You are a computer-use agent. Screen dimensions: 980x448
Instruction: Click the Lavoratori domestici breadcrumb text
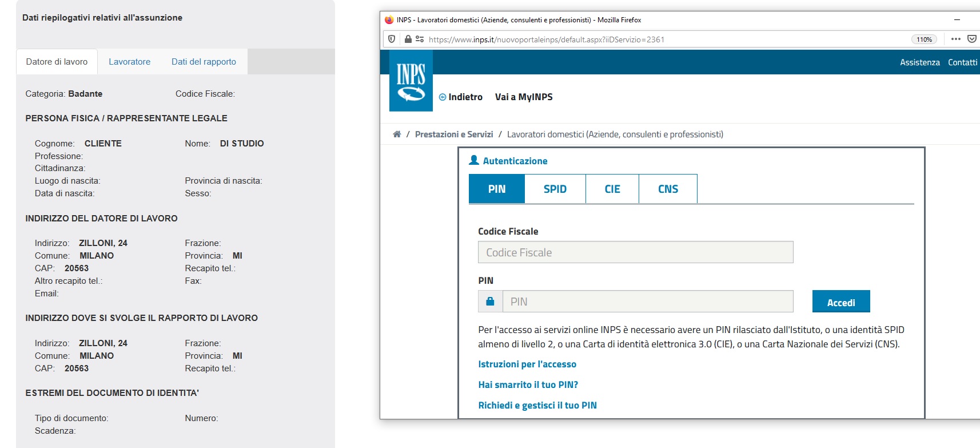click(615, 134)
